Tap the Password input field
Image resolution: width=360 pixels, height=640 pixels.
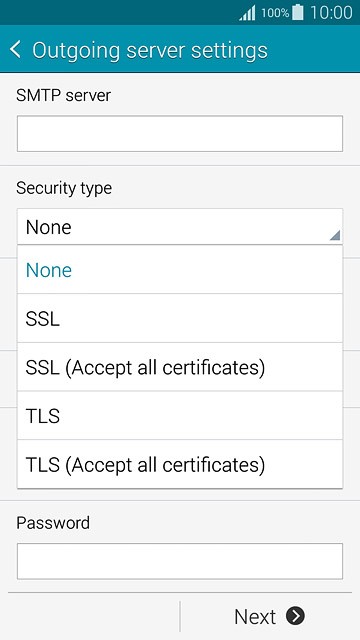pyautogui.click(x=180, y=561)
